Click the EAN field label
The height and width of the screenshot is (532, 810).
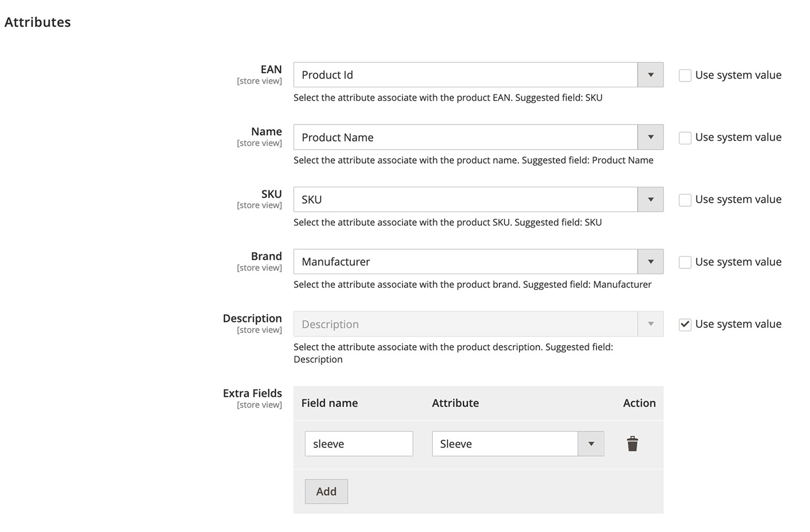[271, 69]
